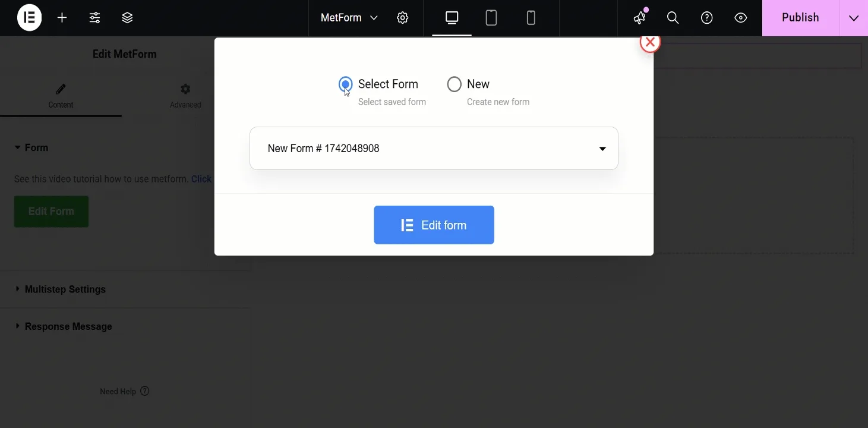Screen dimensions: 868x428
Task: Open the What's New megaphone icon
Action: [640, 18]
